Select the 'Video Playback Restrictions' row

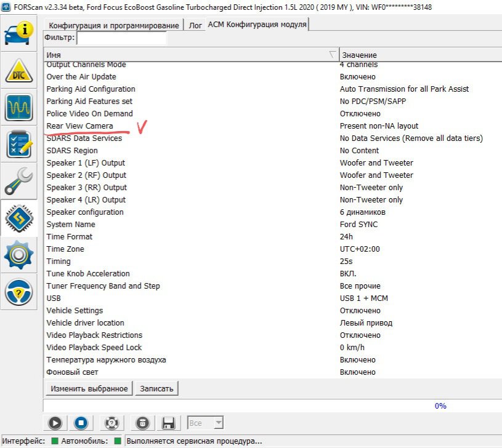coord(273,335)
